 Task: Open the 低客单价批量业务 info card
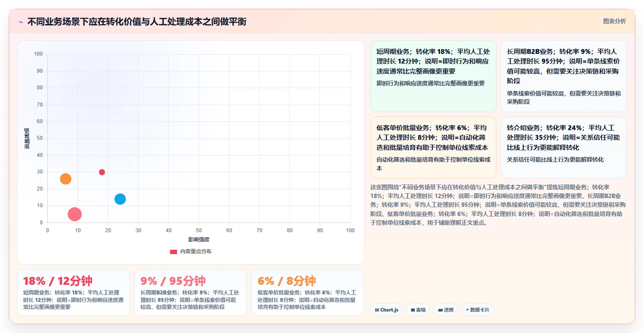click(x=433, y=147)
